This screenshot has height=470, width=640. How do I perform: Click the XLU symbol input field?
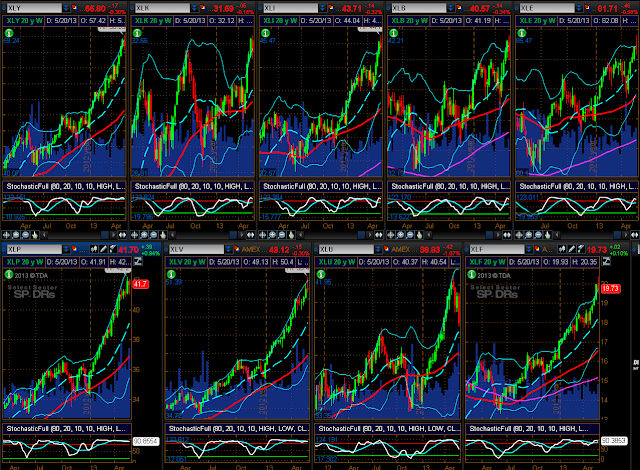pos(346,249)
